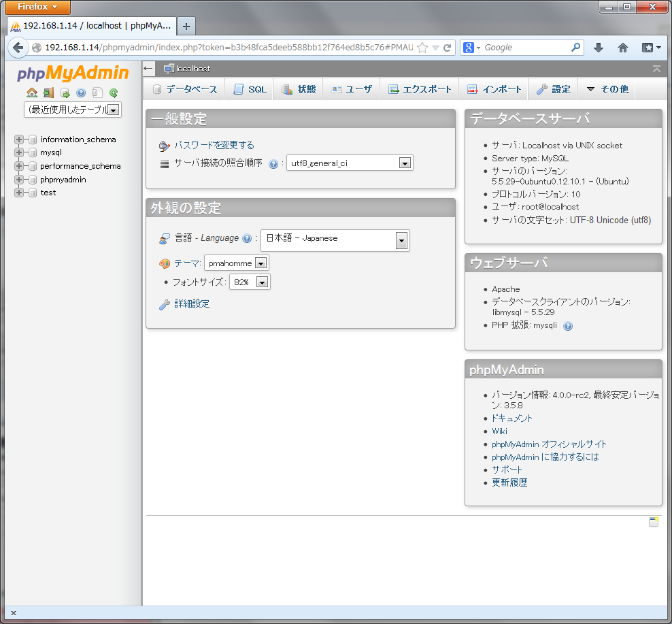672x624 pixels.
Task: Reload navigation frame with green refresh icon
Action: click(x=114, y=93)
